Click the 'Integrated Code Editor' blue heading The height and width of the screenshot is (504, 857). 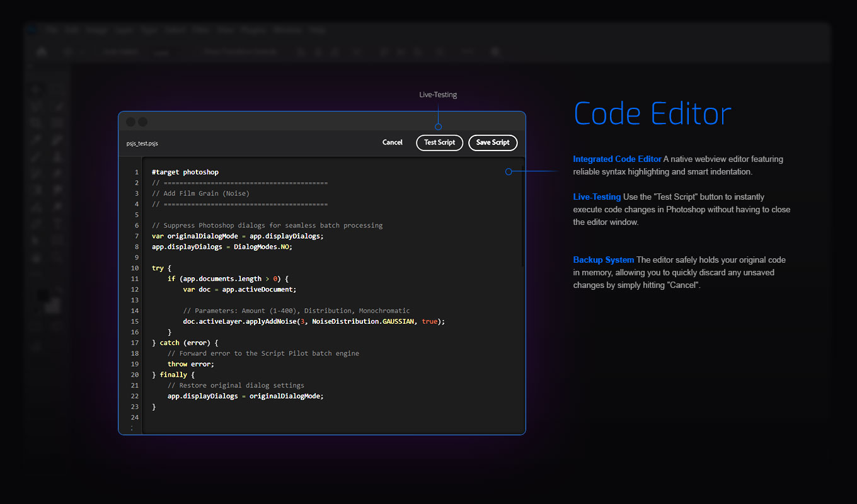point(617,159)
